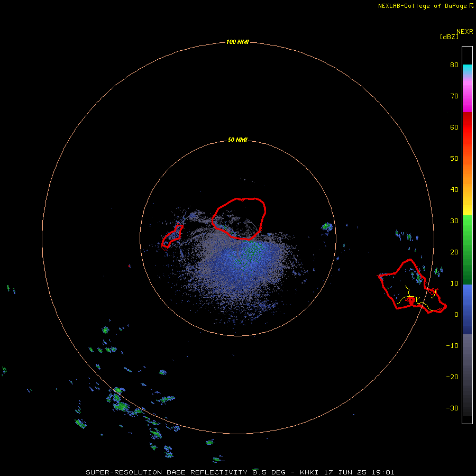
Task: Pick the pink segment of the color bar
Action: 467,94
